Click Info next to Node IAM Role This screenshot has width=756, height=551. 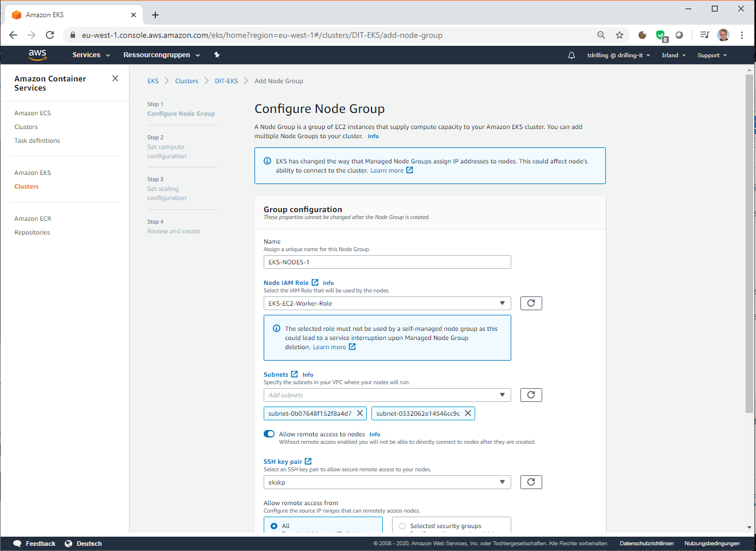click(328, 283)
